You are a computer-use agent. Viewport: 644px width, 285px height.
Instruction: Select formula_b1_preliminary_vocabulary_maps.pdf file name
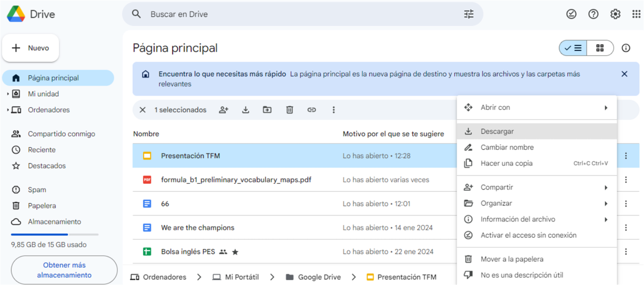pos(236,180)
